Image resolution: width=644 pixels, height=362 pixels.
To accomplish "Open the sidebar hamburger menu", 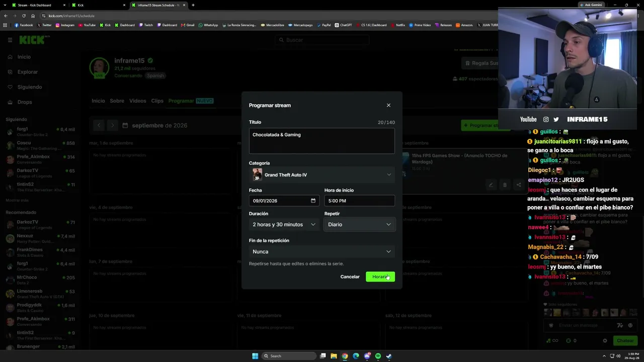I will [10, 40].
